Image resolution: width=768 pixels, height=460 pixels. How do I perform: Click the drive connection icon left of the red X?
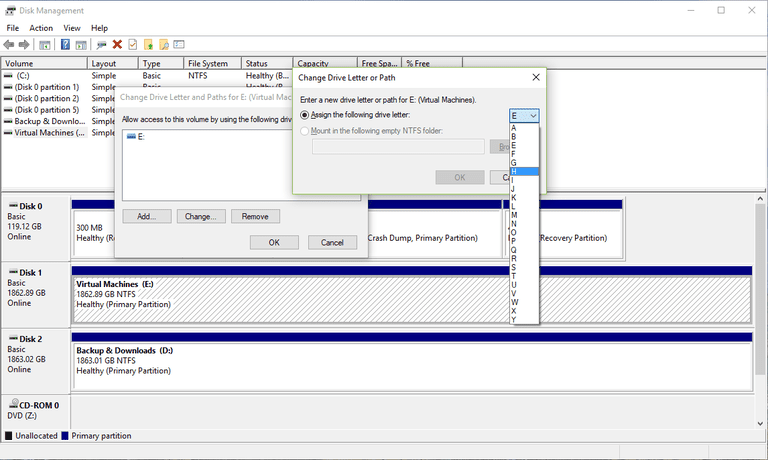tap(101, 45)
